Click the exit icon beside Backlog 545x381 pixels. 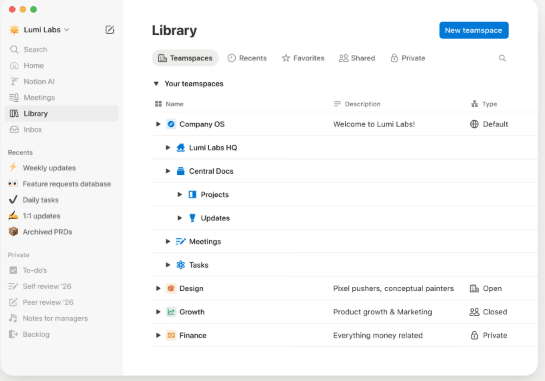click(x=13, y=334)
